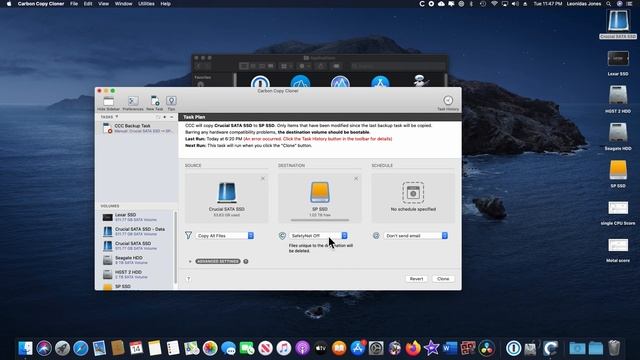Click the Hide Sidebar toolbar icon
The height and width of the screenshot is (360, 640).
[108, 103]
